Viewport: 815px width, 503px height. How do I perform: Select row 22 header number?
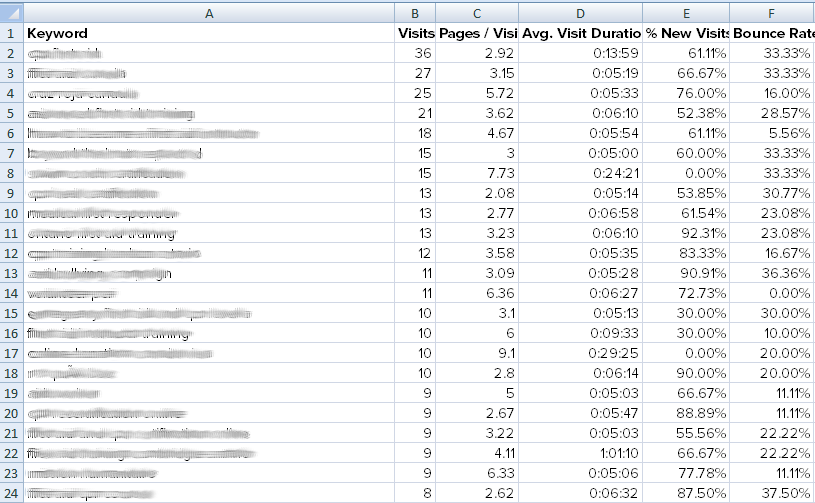click(11, 453)
